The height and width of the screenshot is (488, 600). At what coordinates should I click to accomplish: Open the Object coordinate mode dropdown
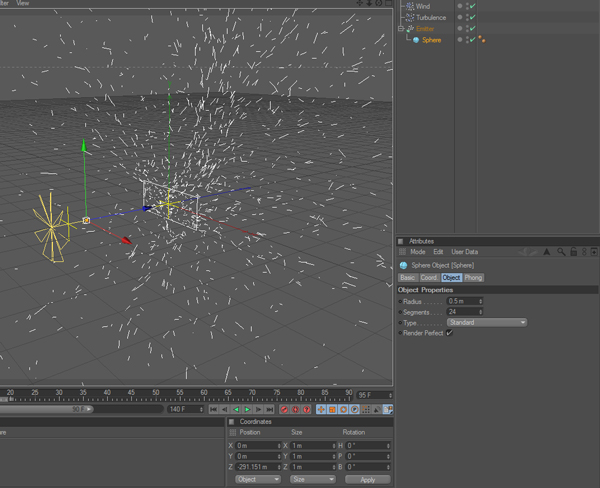257,479
